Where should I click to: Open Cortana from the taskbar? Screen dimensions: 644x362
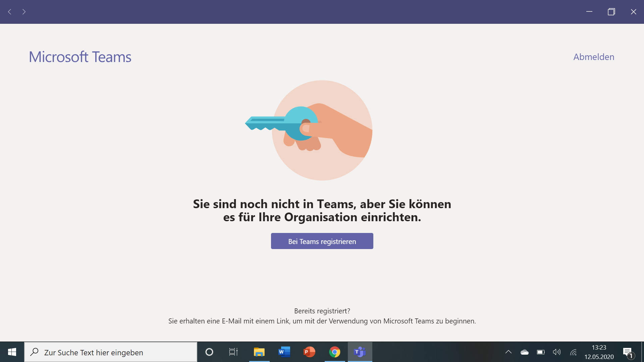[209, 352]
